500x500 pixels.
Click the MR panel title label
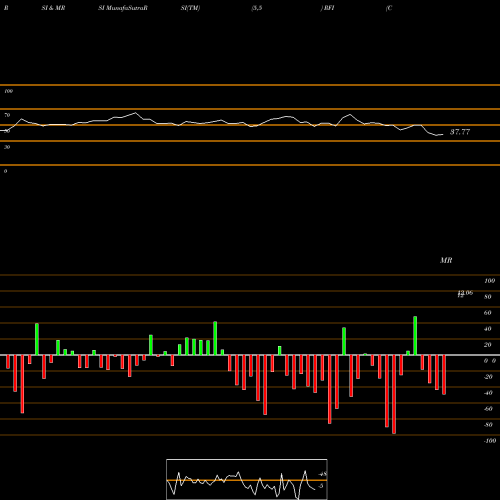[x=446, y=260]
